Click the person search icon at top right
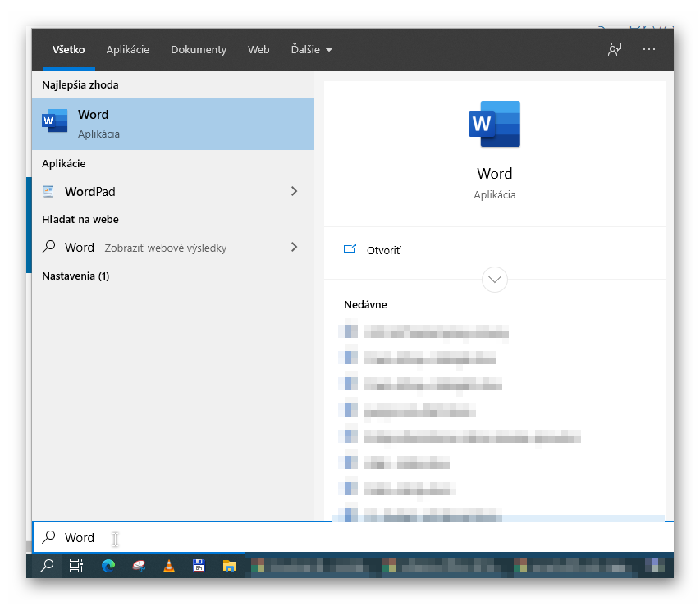The width and height of the screenshot is (700, 606). tap(614, 49)
